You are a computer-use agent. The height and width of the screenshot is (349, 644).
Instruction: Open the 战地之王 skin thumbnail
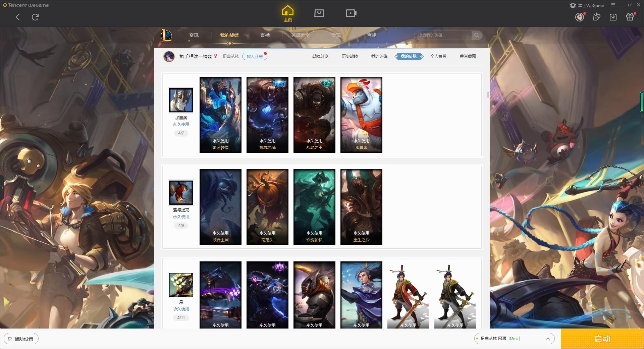pyautogui.click(x=314, y=115)
